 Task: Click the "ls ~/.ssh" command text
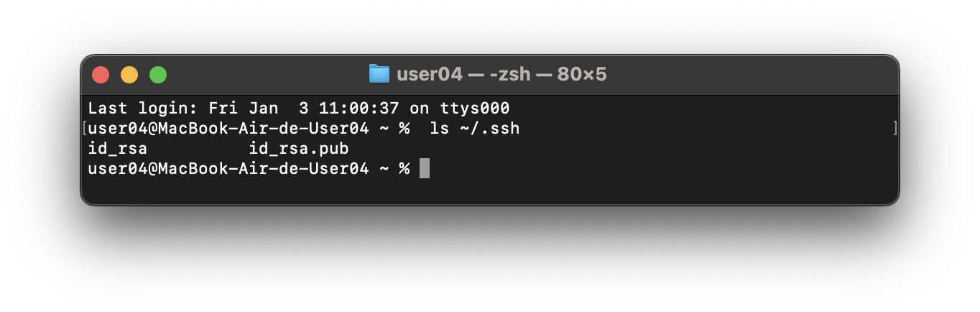click(x=474, y=129)
